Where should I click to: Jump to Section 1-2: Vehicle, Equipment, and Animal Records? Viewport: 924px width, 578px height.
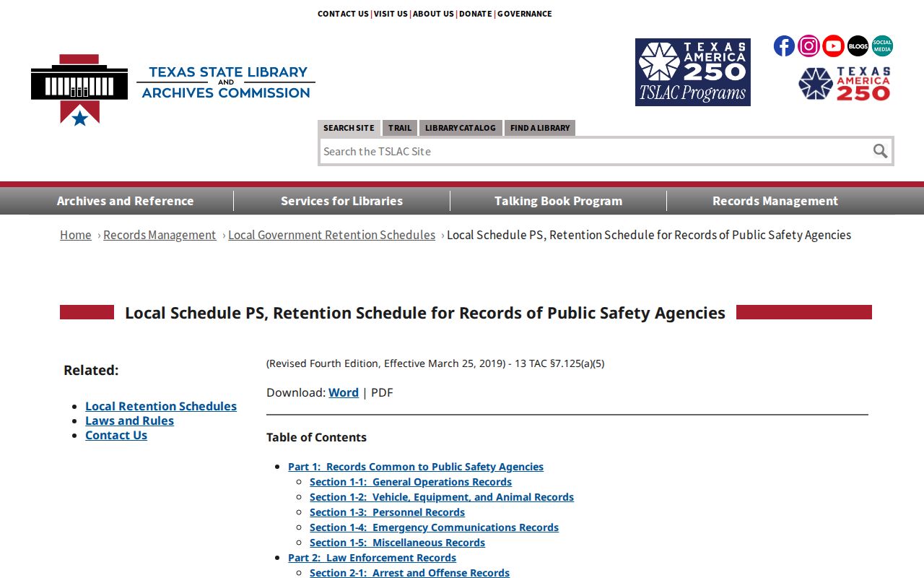(442, 497)
